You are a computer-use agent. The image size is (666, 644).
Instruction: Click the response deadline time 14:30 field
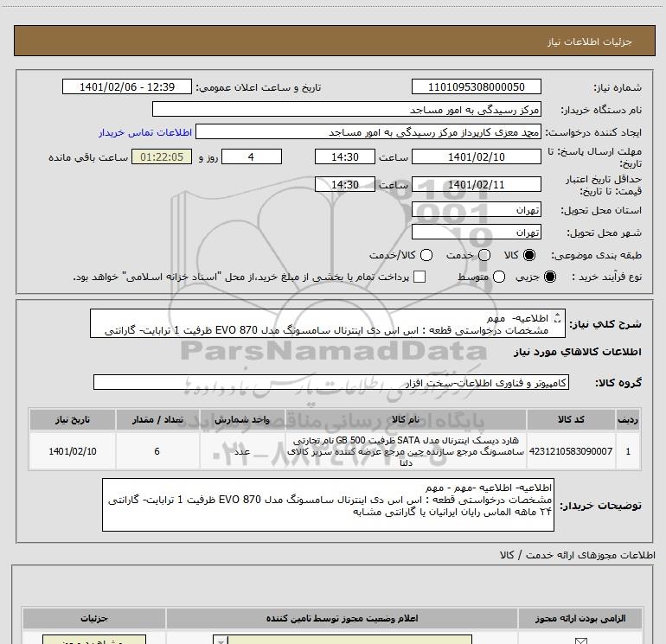[x=345, y=156]
